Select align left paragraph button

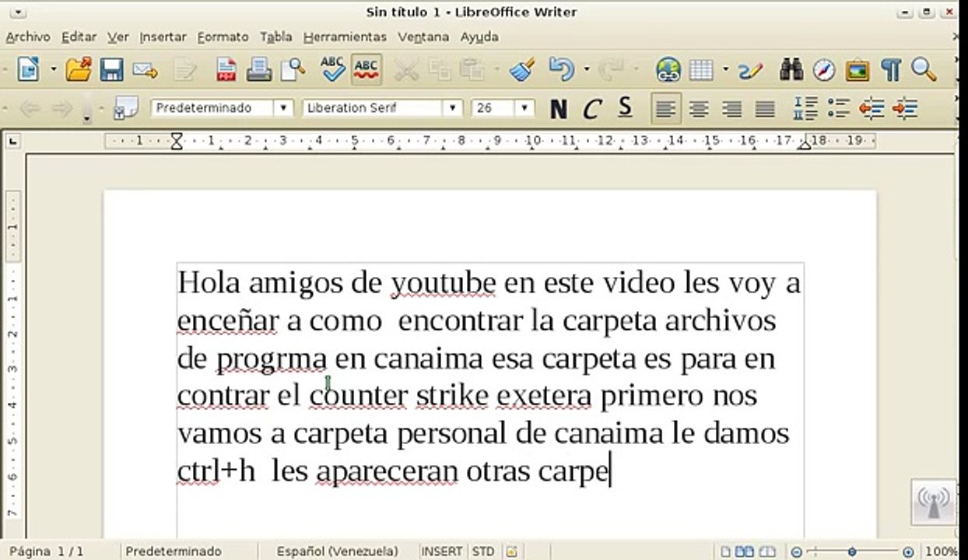[665, 109]
